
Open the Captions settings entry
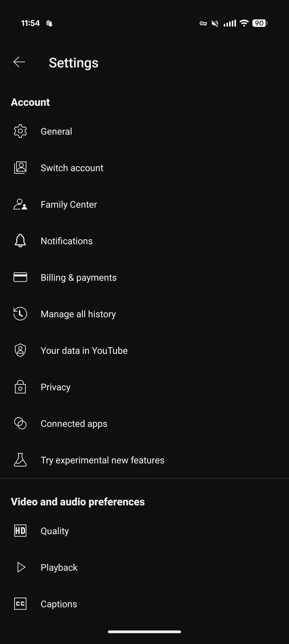pyautogui.click(x=59, y=604)
